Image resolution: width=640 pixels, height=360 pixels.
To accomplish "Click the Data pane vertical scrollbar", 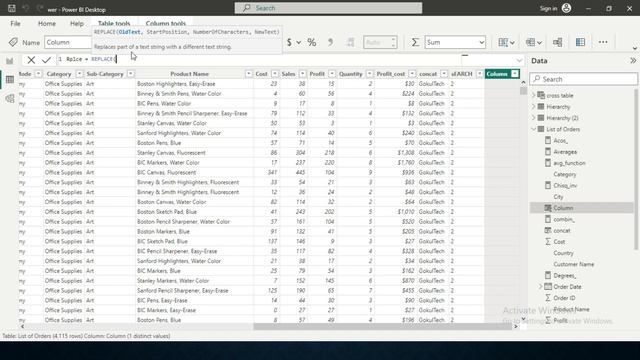I will click(636, 169).
